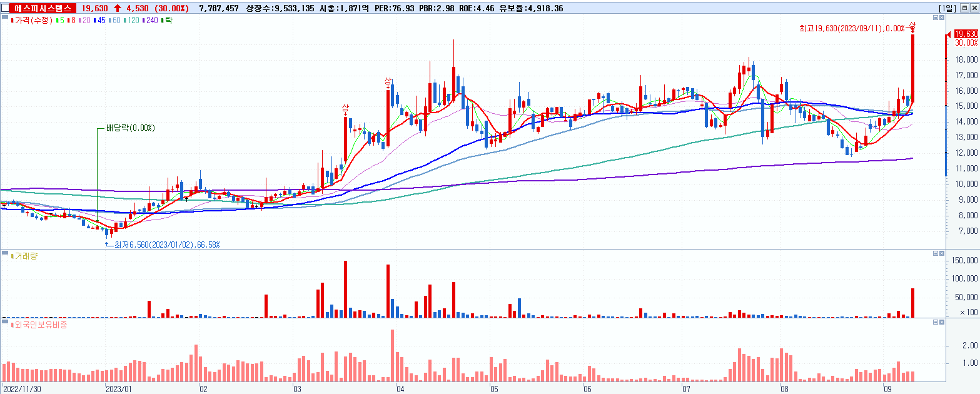This screenshot has width=980, height=394.
Task: Click the 외국인보유비중 indicator legend
Action: tap(39, 325)
